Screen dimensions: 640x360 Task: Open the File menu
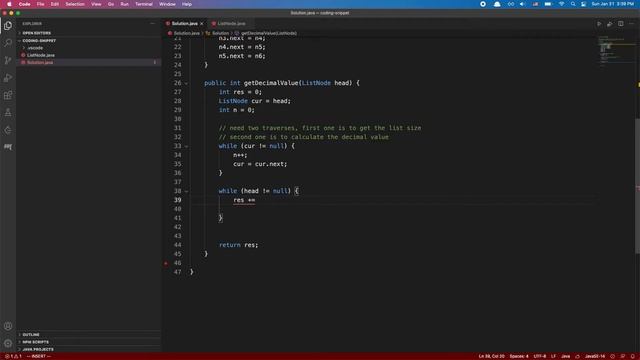pos(40,4)
